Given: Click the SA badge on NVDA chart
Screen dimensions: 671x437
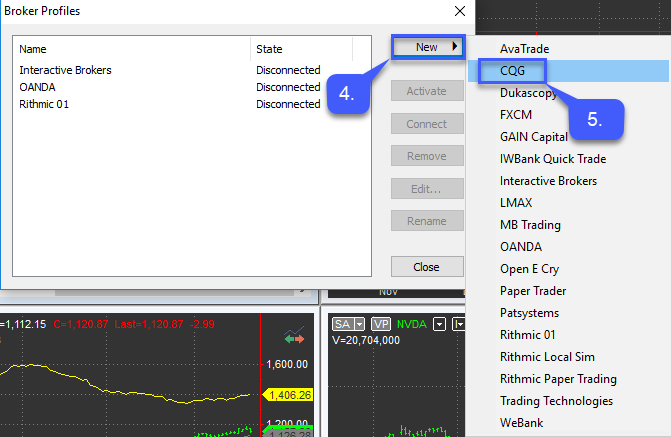Looking at the screenshot, I should (340, 324).
